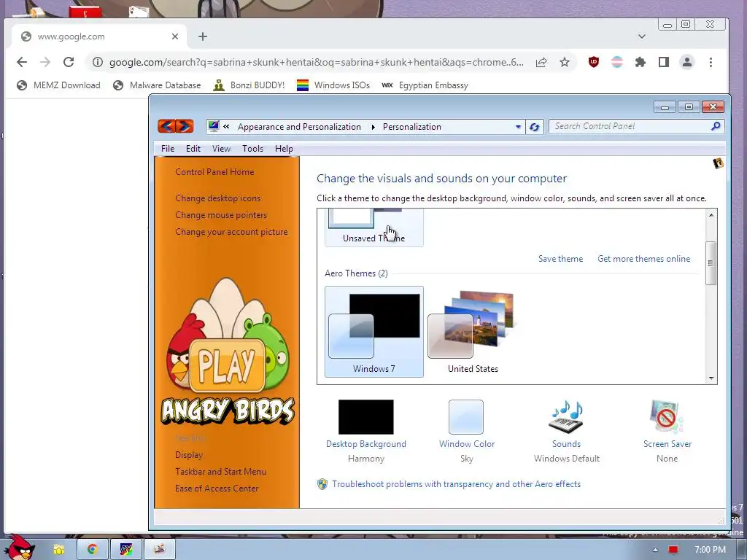This screenshot has width=747, height=560.
Task: Expand the Chrome tab search chevron
Action: coord(642,36)
